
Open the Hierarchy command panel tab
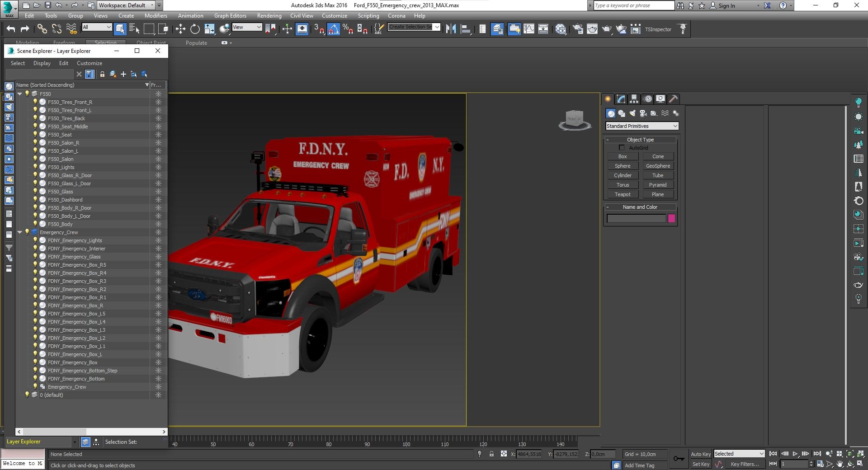tap(634, 99)
